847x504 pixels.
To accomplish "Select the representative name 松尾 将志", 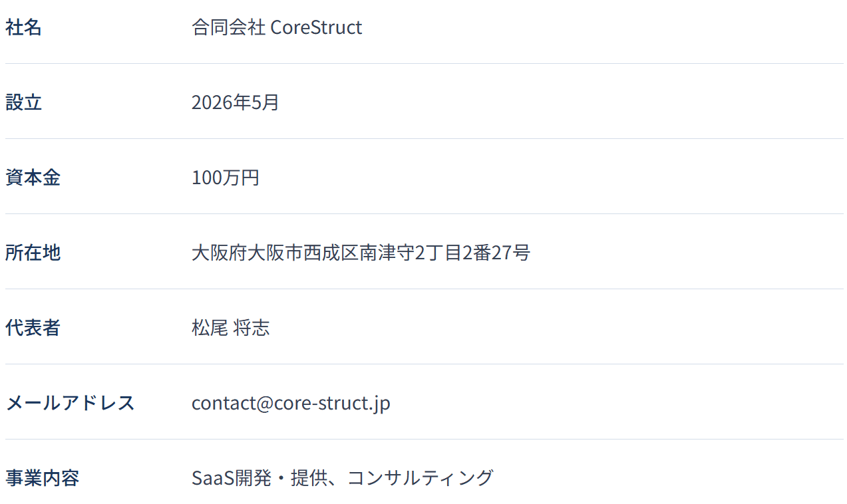I will [230, 328].
